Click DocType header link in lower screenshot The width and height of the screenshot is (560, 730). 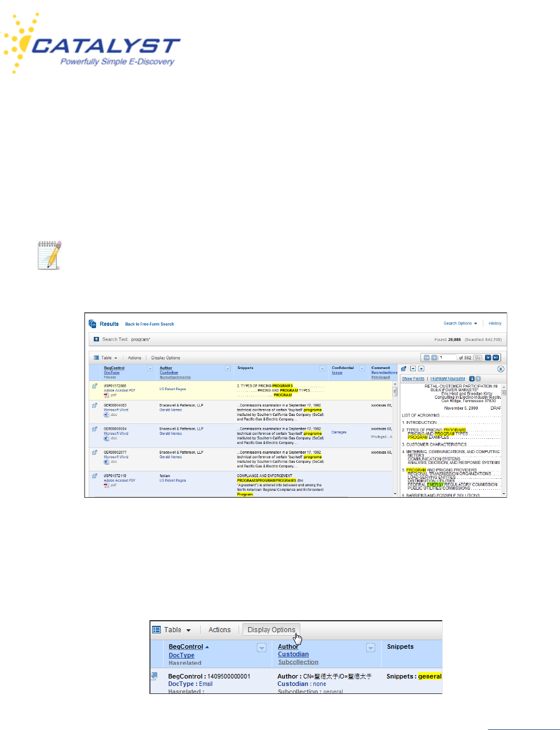pos(181,655)
